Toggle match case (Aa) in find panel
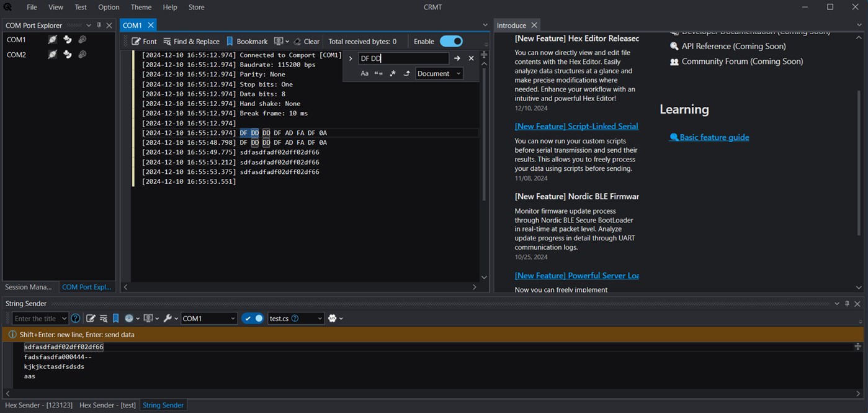 pos(364,74)
